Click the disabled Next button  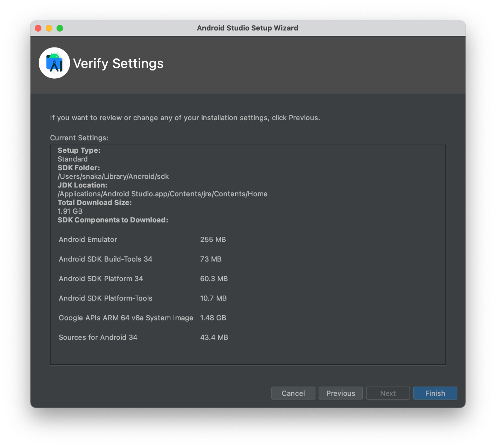point(388,393)
